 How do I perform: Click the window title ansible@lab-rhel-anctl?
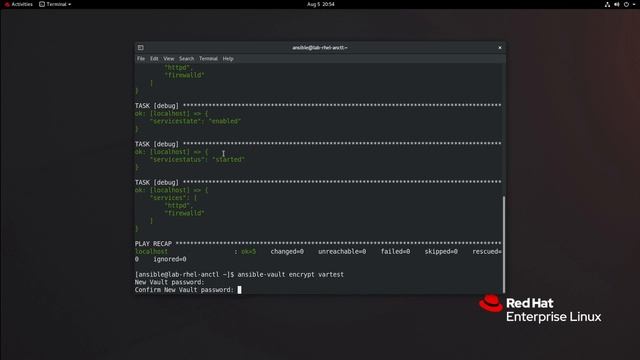pyautogui.click(x=320, y=48)
